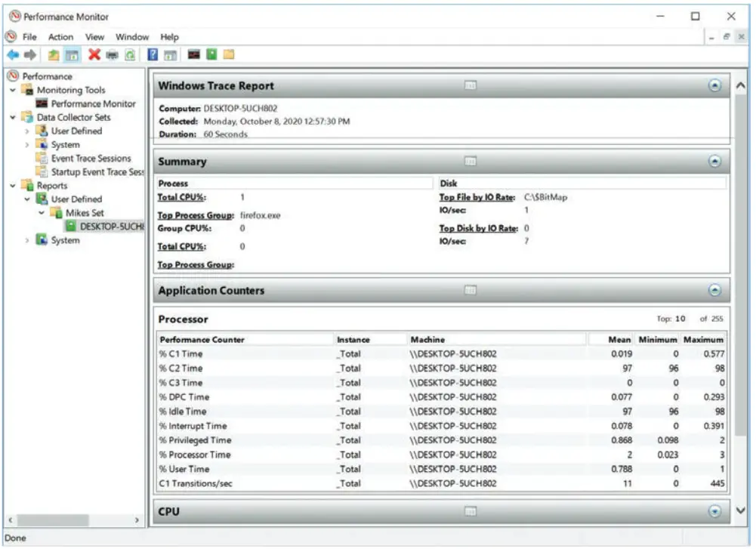Collapse the Application Counters section
Image resolution: width=756 pixels, height=549 pixels.
[714, 291]
